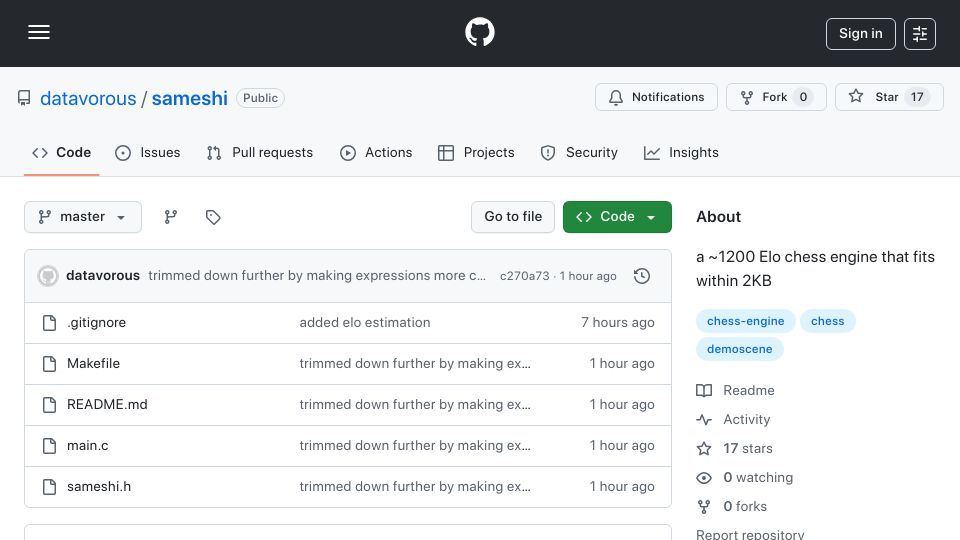This screenshot has width=960, height=540.
Task: Click the file icon beside main.c
Action: (50, 446)
